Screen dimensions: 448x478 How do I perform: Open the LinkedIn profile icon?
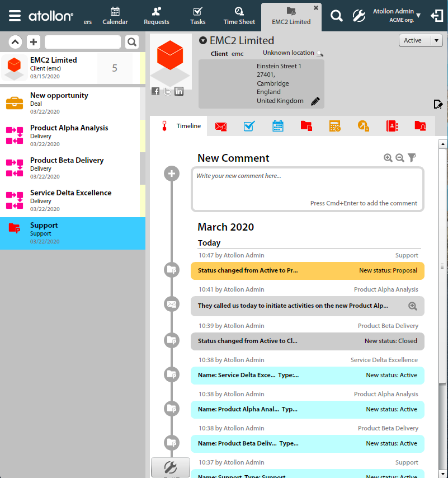(179, 91)
